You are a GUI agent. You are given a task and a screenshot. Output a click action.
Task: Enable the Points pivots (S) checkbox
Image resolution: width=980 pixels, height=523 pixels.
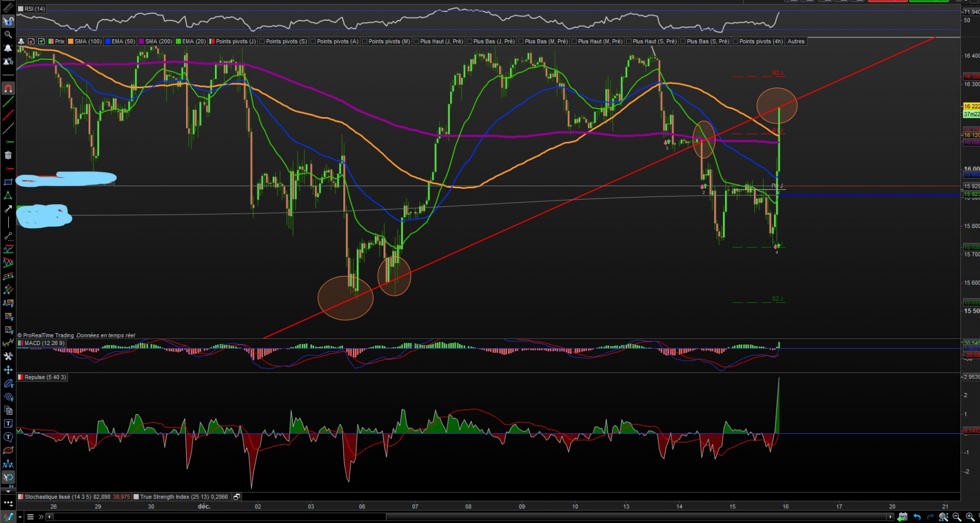coord(262,41)
